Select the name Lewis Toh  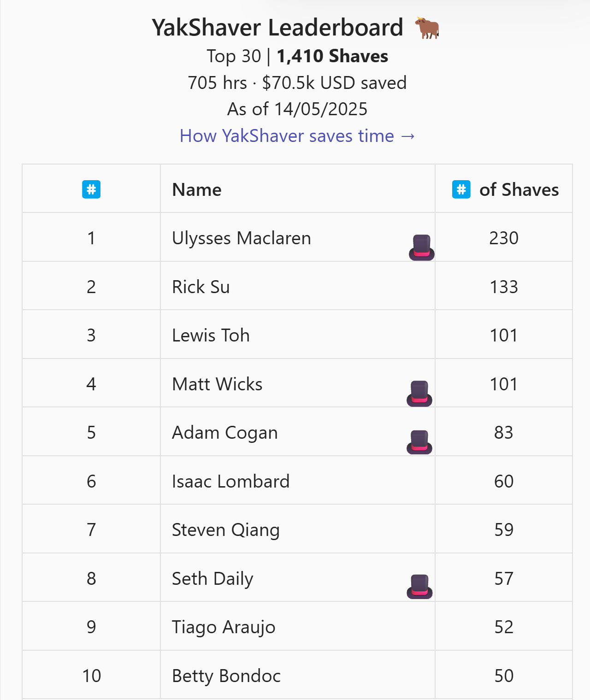(211, 335)
